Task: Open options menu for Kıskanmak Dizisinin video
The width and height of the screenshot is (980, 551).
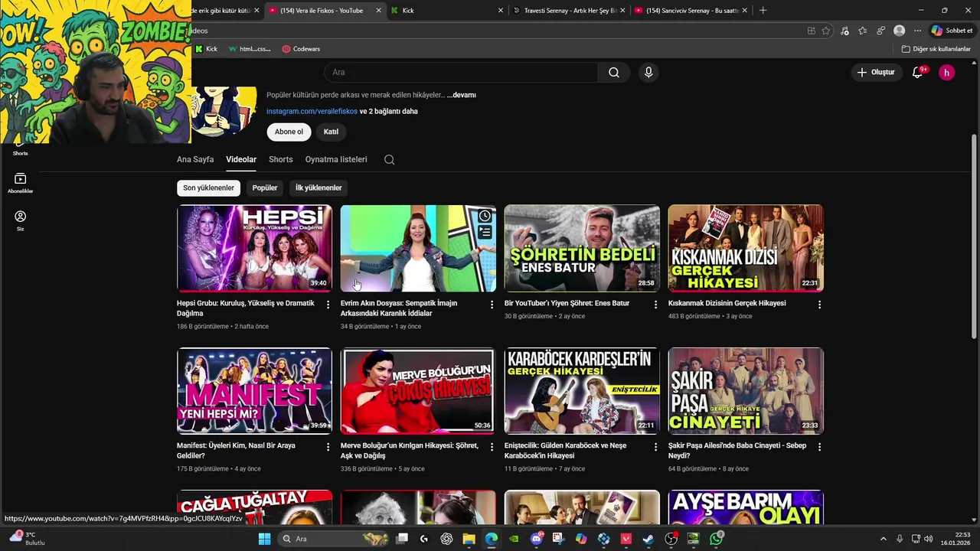Action: click(x=819, y=305)
